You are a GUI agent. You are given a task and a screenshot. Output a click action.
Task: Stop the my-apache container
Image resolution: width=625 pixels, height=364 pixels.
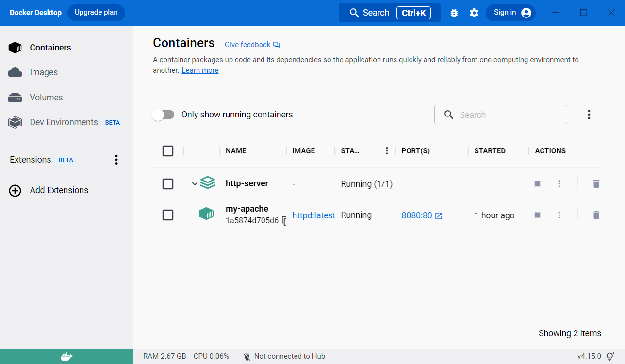tap(537, 215)
